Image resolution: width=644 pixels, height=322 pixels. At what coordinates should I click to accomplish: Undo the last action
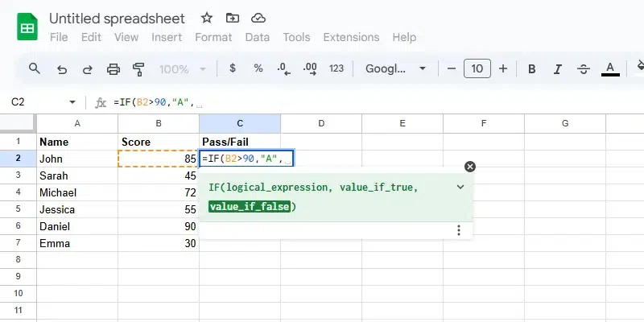pyautogui.click(x=62, y=69)
